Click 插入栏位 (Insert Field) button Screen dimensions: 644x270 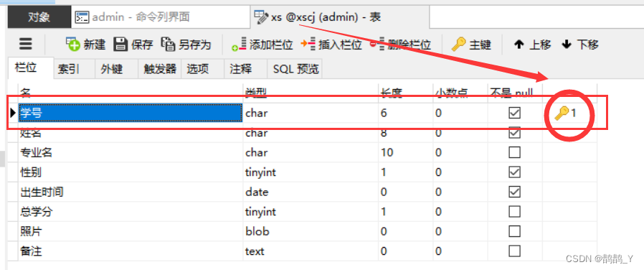coord(331,45)
